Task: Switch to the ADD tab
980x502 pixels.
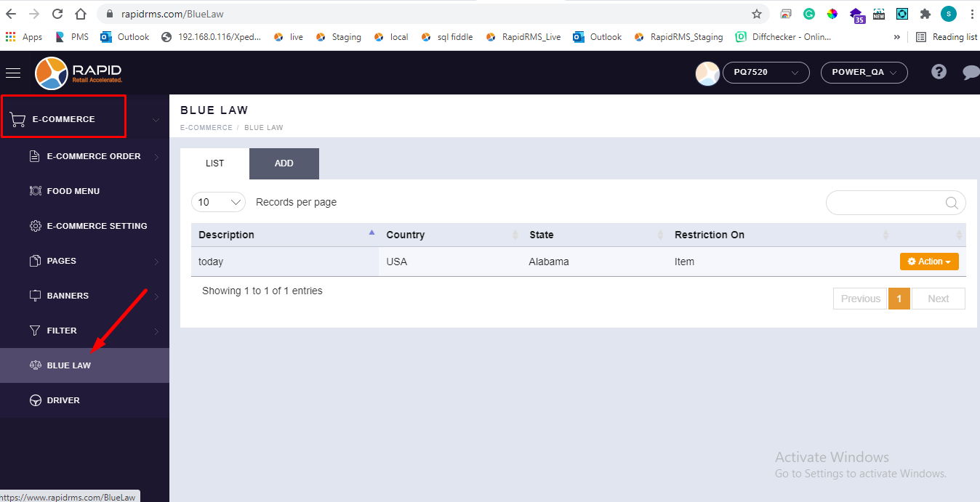Action: (284, 163)
